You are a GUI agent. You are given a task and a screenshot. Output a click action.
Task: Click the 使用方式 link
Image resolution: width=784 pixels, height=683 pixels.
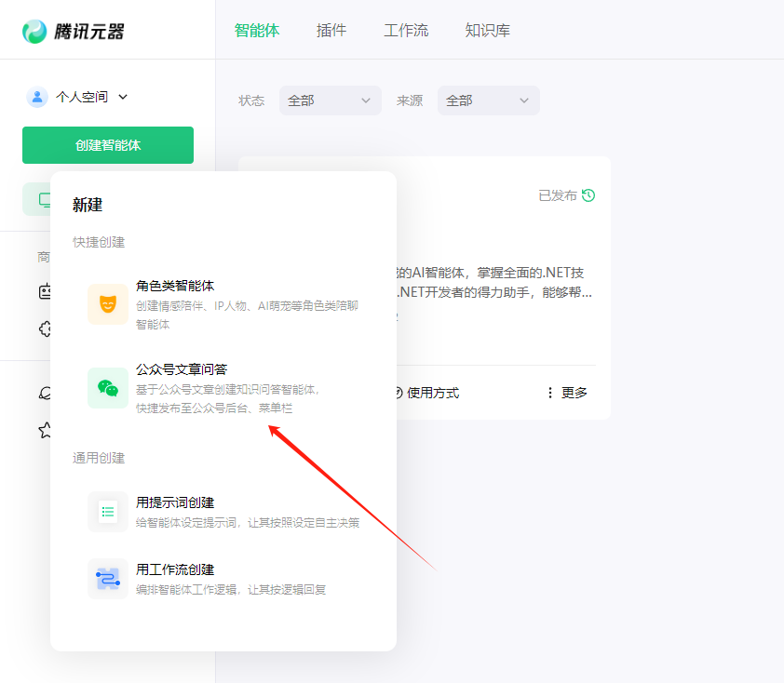[432, 393]
